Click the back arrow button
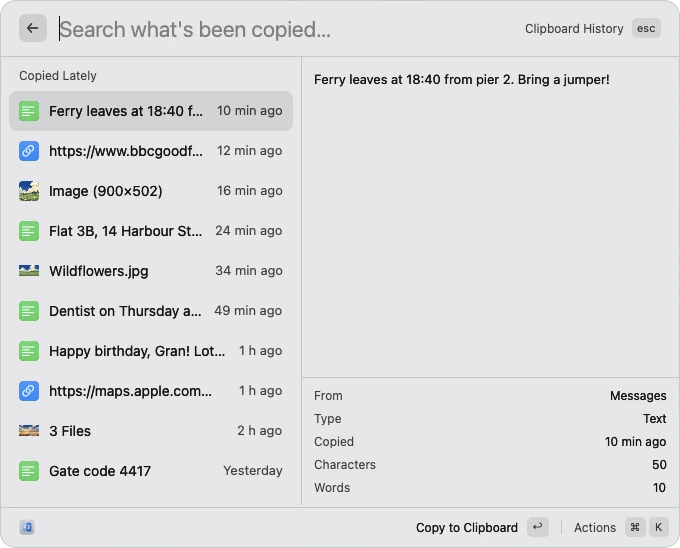Image resolution: width=680 pixels, height=548 pixels. tap(33, 28)
